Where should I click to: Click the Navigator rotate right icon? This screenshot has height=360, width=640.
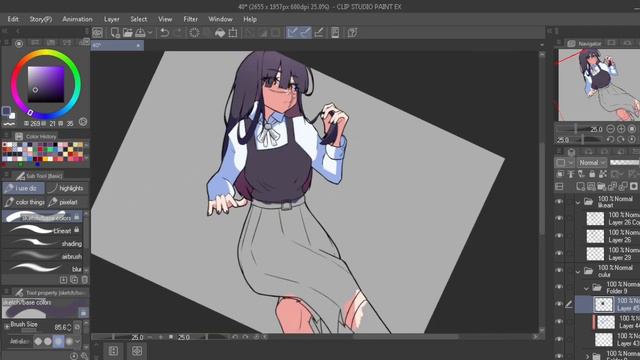pos(621,140)
